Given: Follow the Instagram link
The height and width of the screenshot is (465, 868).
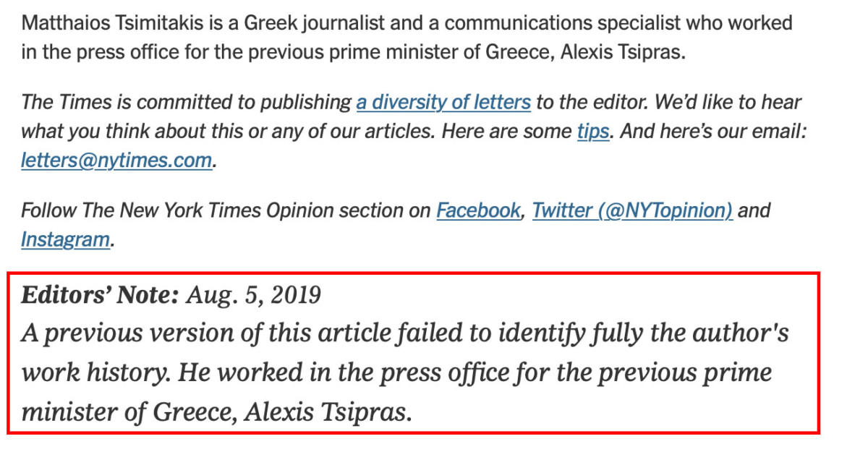Looking at the screenshot, I should click(x=66, y=239).
